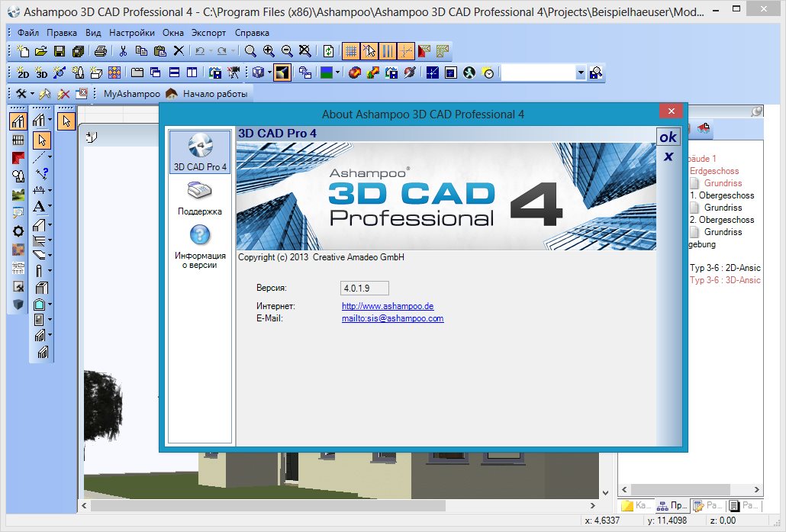Click the version field showing 4.0.1.9
This screenshot has height=532, width=786.
pyautogui.click(x=365, y=289)
